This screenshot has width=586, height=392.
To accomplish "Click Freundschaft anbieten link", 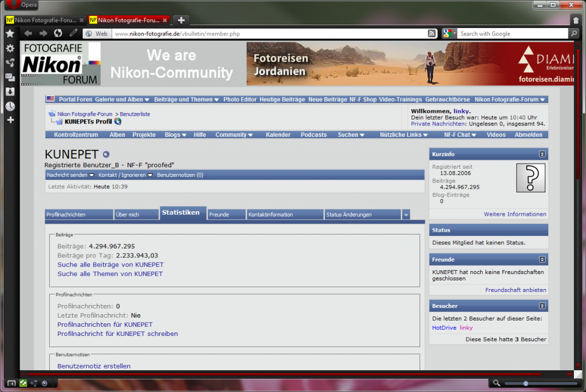I will click(516, 290).
